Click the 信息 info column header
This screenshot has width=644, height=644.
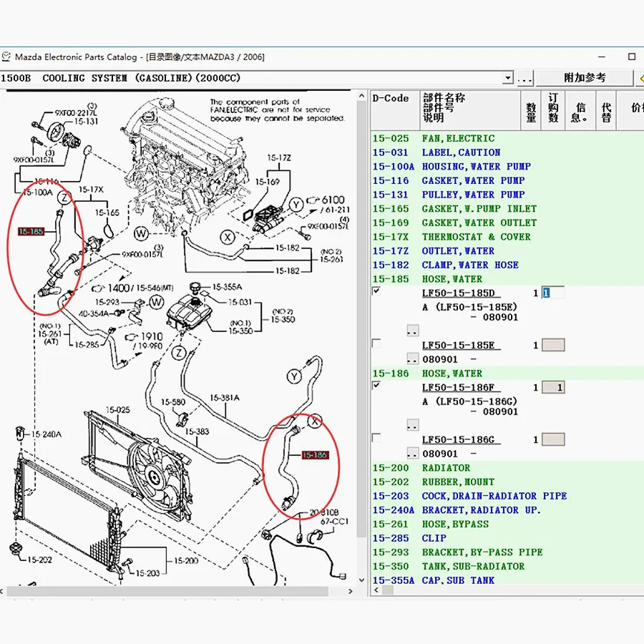point(580,110)
